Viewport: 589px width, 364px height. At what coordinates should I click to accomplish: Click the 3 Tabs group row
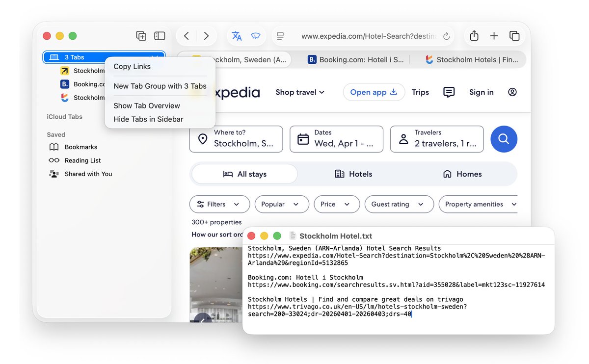pyautogui.click(x=104, y=57)
